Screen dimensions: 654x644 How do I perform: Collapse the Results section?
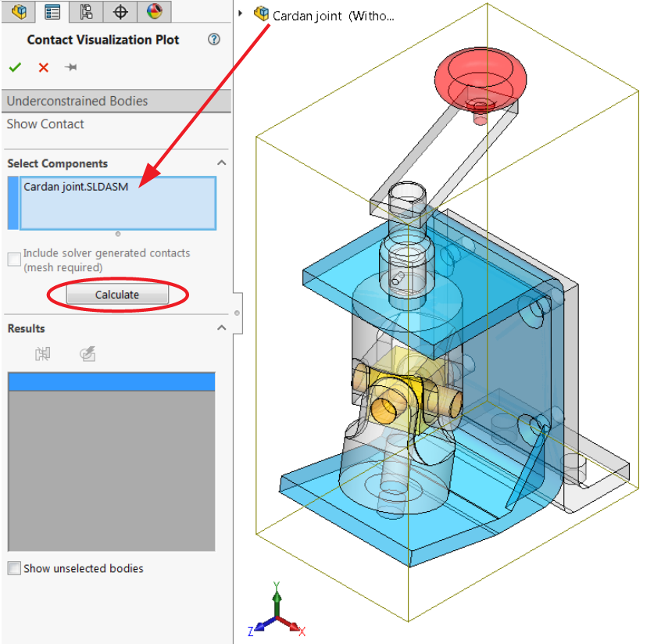[x=220, y=328]
